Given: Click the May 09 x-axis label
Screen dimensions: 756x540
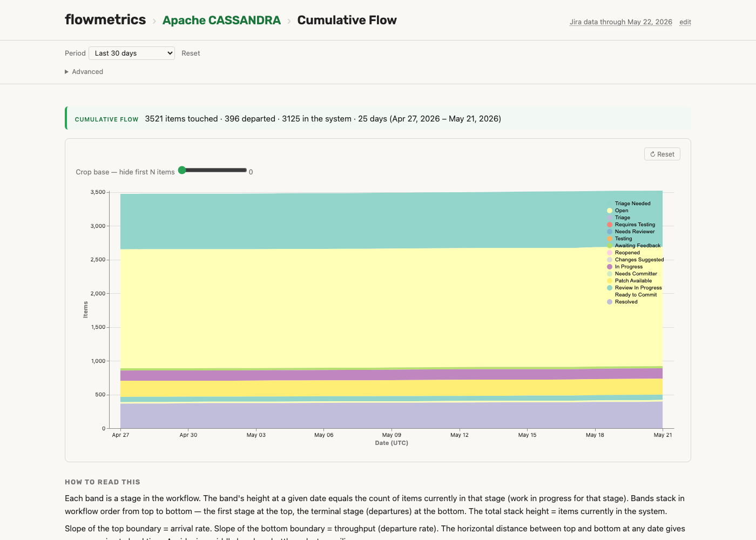Looking at the screenshot, I should point(391,435).
